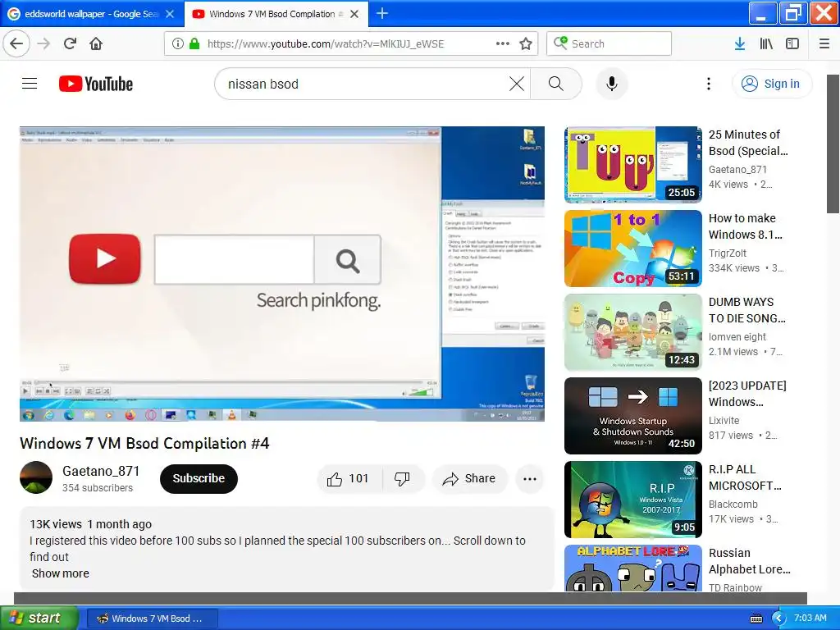840x630 pixels.
Task: Open How to make Windows 8.1 thumbnail
Action: coord(632,248)
